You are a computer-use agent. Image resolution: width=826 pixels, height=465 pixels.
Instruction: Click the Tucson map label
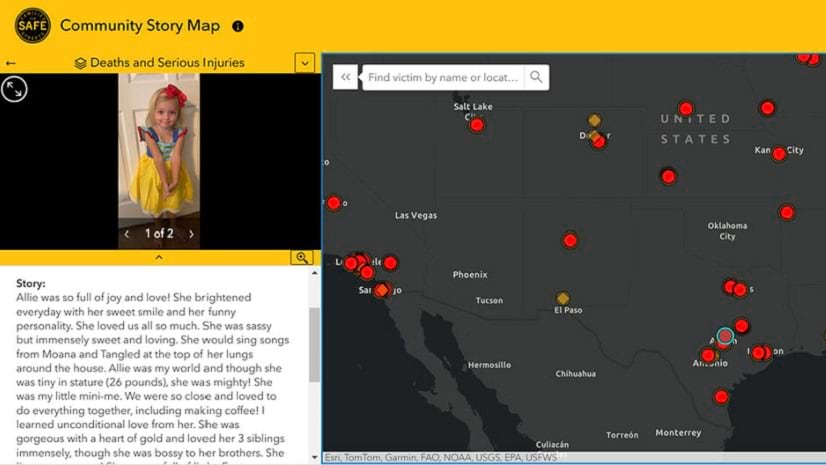[489, 300]
